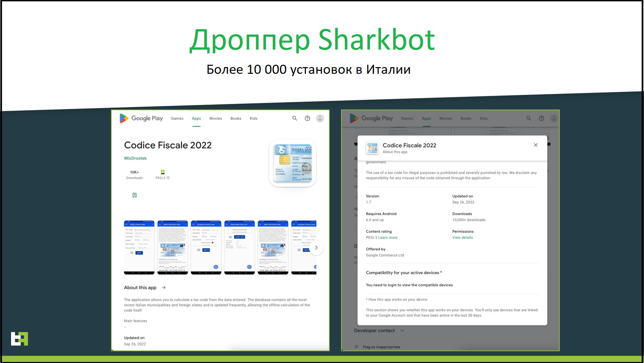Click the Google Play logo in left screenshot
Image resolution: width=644 pixels, height=363 pixels.
pos(141,118)
